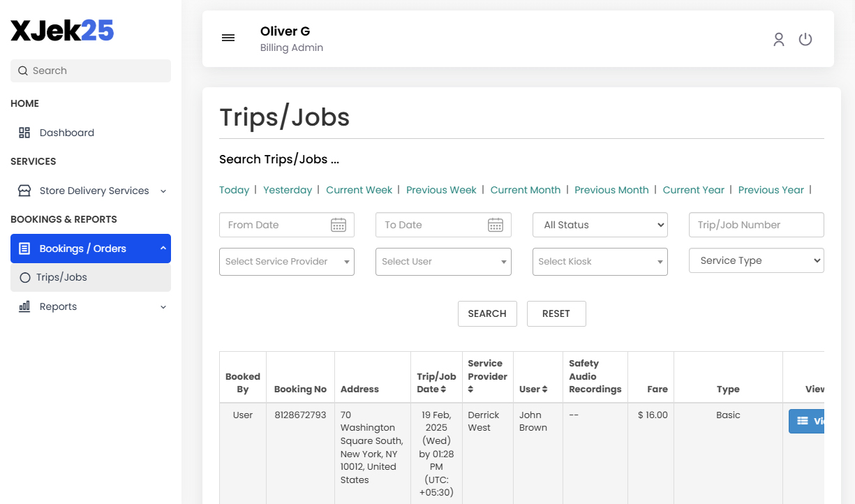Screen dimensions: 855x504
Task: Click the user profile icon in the header
Action: point(778,39)
